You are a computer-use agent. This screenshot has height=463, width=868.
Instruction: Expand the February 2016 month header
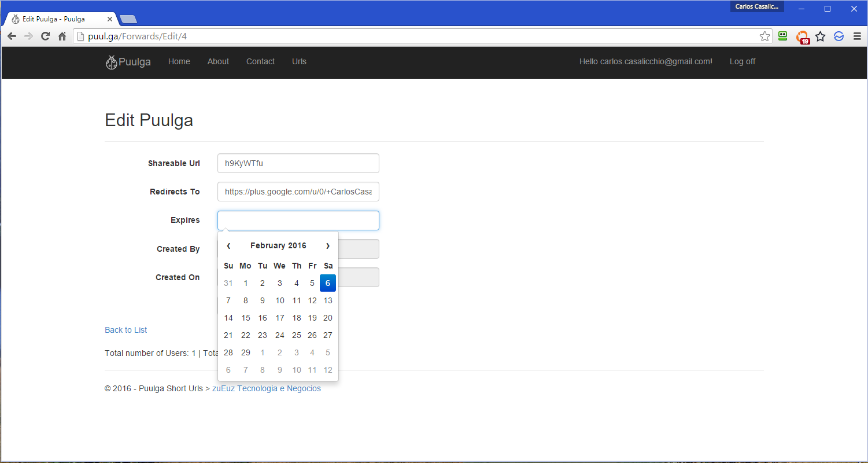click(x=278, y=246)
